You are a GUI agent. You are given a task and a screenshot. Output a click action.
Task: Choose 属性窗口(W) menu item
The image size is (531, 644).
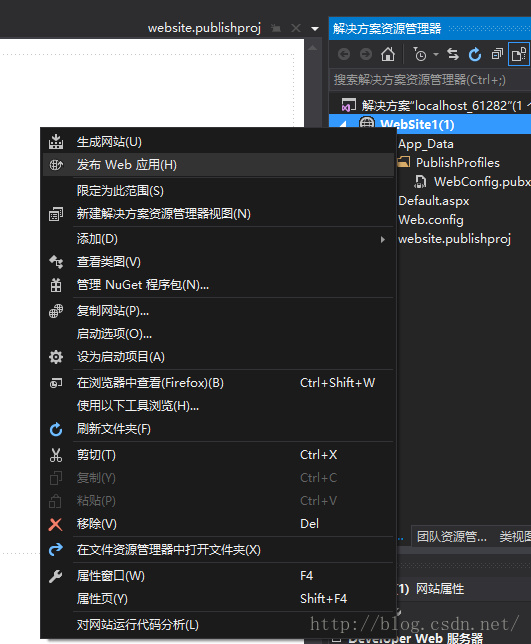point(218,576)
